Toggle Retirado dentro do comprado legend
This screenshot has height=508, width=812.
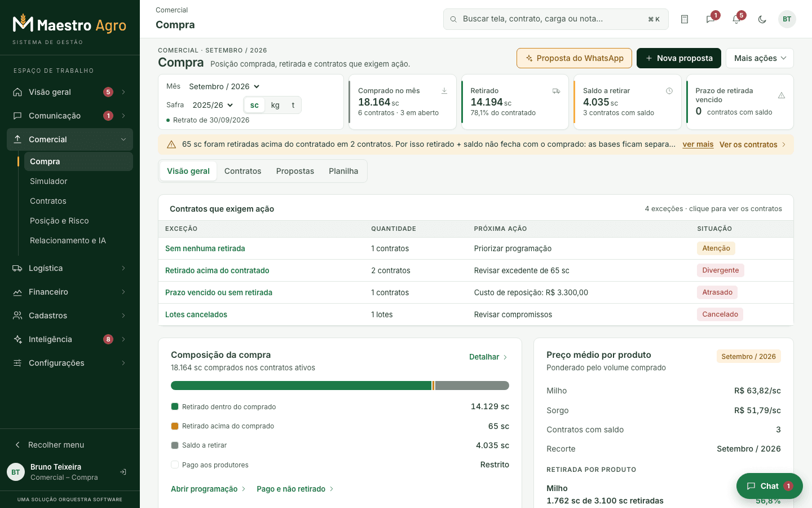click(223, 407)
